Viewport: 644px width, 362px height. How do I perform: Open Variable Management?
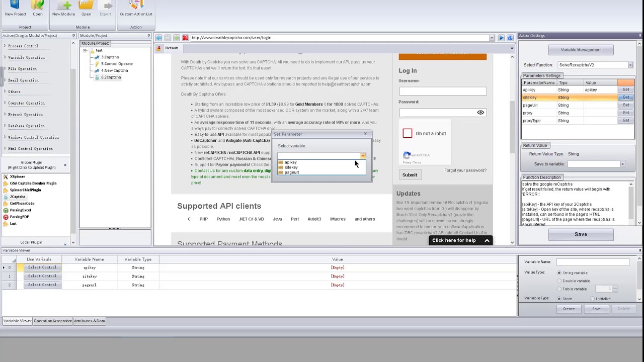coord(581,50)
